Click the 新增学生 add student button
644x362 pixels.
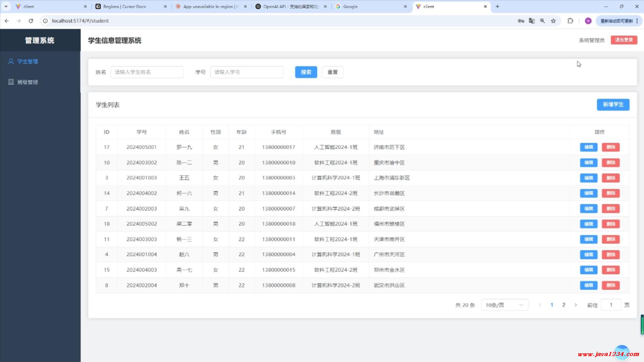tap(613, 105)
